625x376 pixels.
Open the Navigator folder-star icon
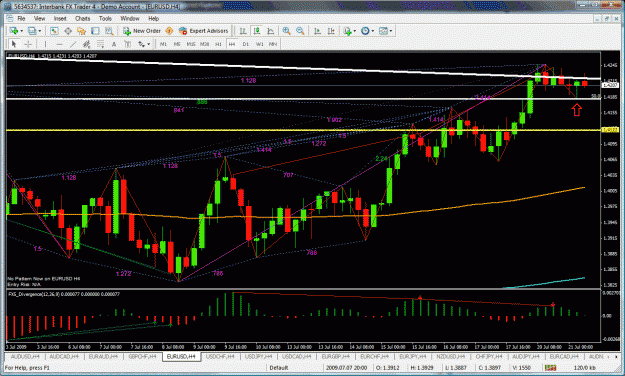[82, 31]
